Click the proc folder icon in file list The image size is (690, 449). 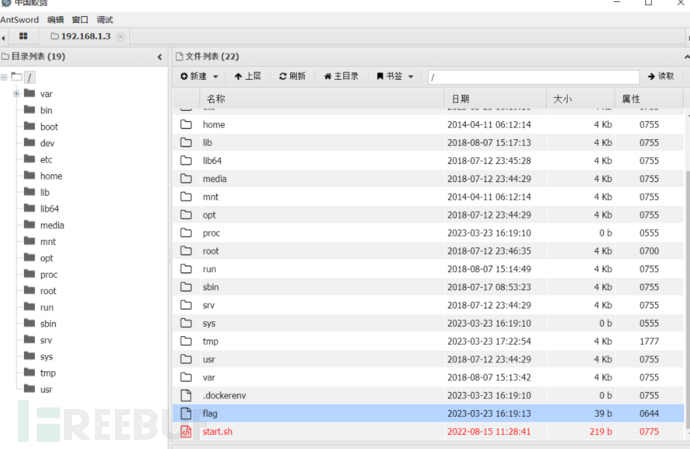click(x=186, y=232)
